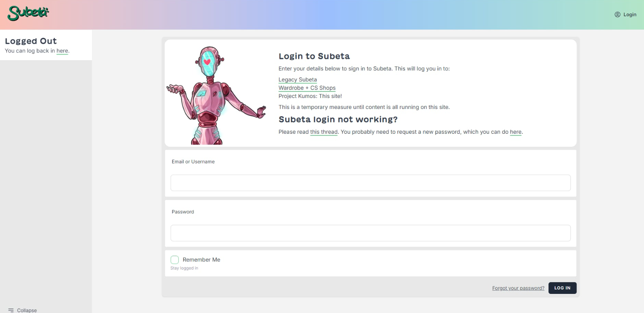The height and width of the screenshot is (313, 644).
Task: Focus the Email or Username field
Action: tap(371, 183)
